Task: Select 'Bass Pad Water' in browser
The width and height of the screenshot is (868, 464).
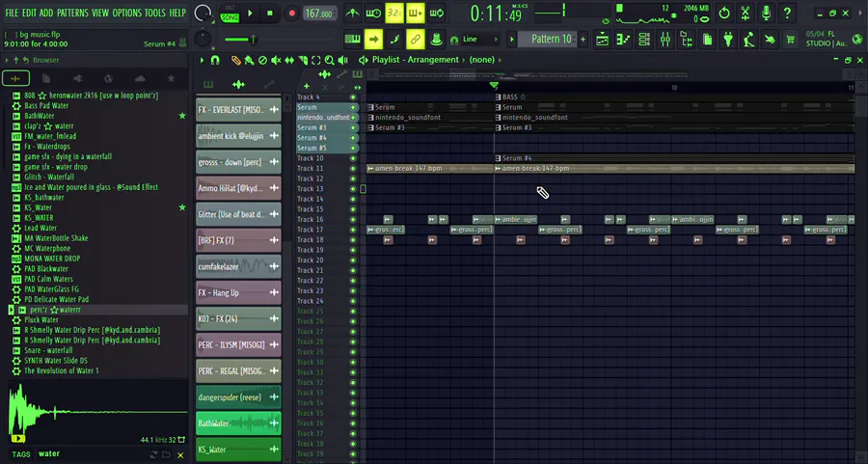Action: [46, 105]
